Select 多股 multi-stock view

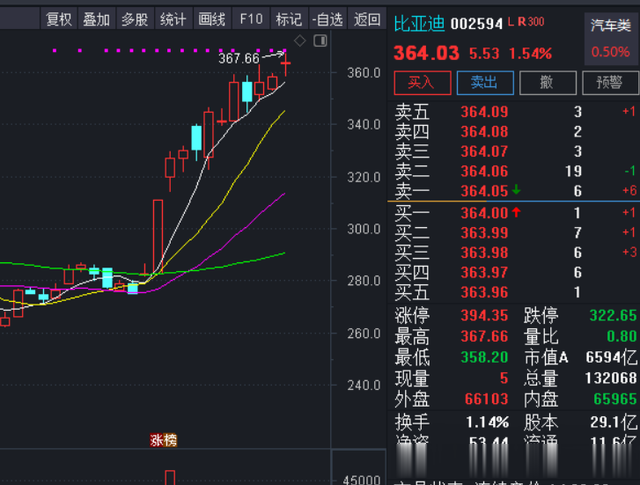click(135, 19)
